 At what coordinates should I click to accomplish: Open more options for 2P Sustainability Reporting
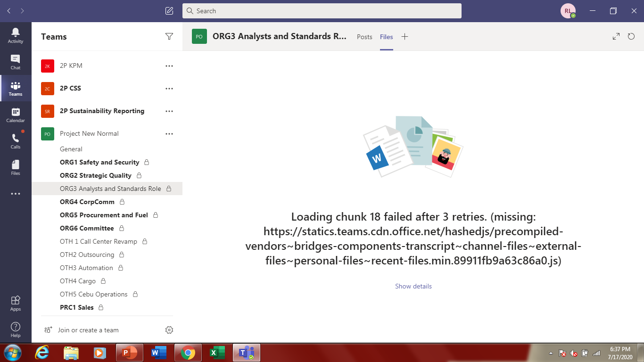[x=169, y=111]
